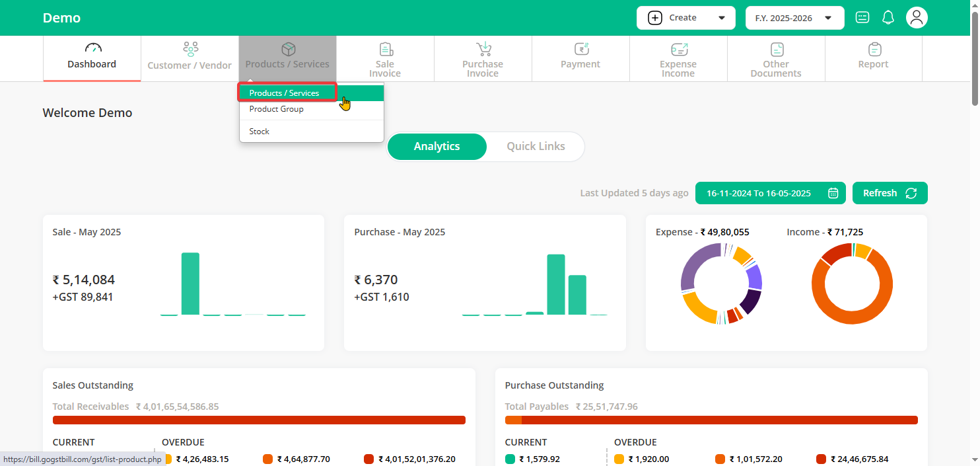The image size is (980, 466).
Task: Switch to the Quick Links toggle view
Action: 536,147
